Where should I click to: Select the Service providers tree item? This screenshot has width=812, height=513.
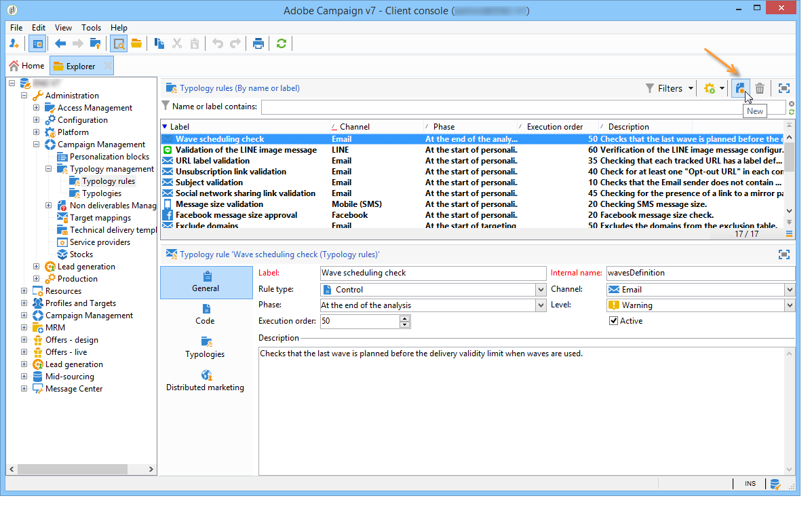point(100,242)
